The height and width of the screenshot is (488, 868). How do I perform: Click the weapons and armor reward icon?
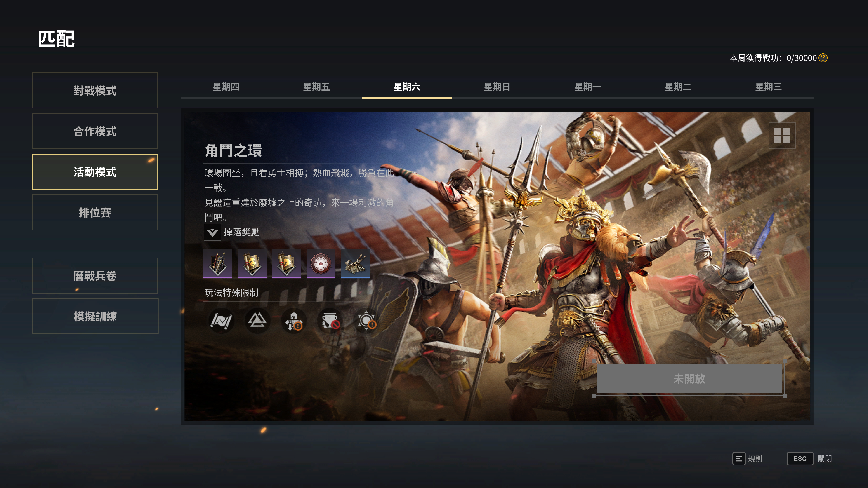(x=218, y=264)
